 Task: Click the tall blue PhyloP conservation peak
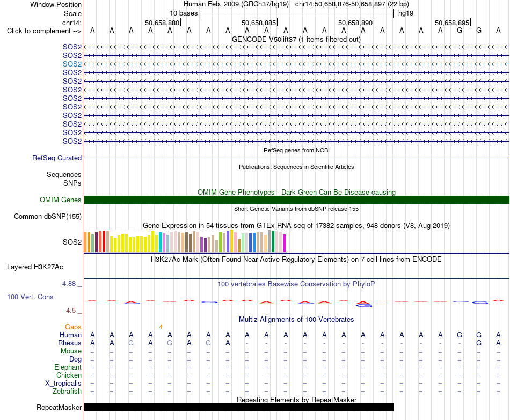coord(363,304)
